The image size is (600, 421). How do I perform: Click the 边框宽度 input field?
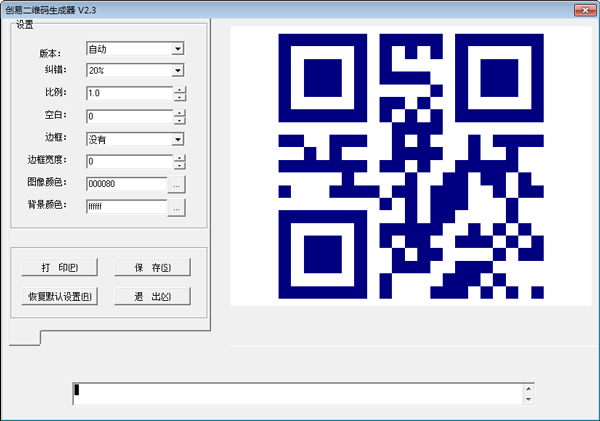[130, 162]
